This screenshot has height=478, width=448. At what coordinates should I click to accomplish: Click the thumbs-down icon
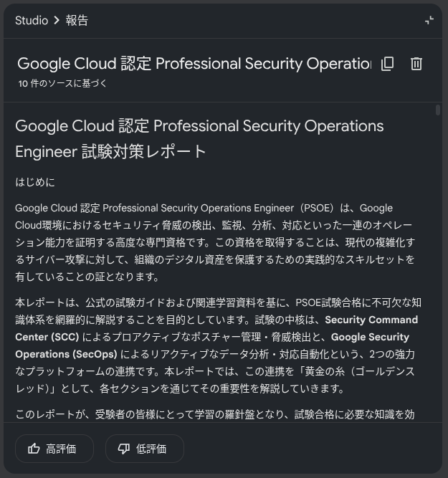click(x=124, y=449)
